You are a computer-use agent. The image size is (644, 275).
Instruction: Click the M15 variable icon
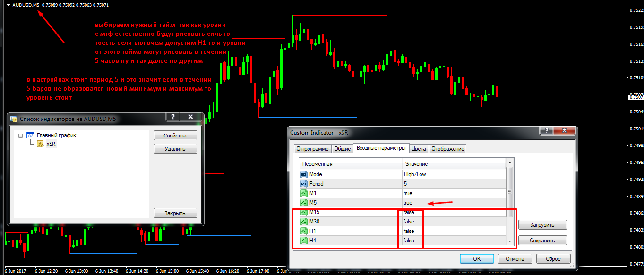(303, 212)
